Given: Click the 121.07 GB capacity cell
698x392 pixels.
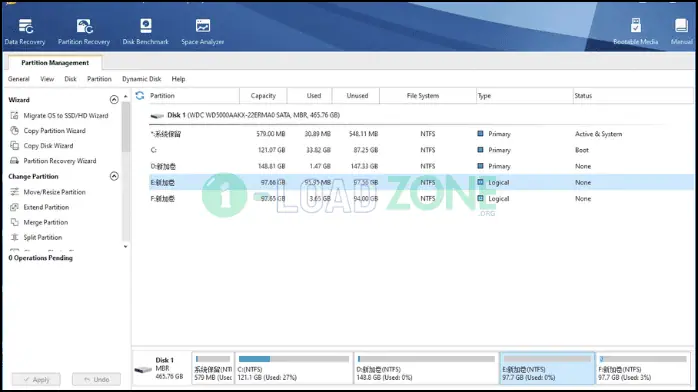Looking at the screenshot, I should point(272,150).
